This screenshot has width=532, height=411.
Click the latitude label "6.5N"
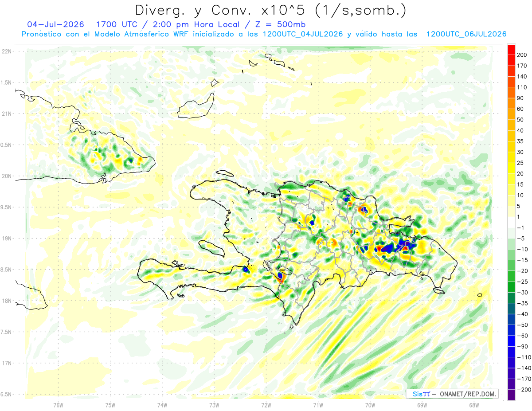(x=7, y=394)
